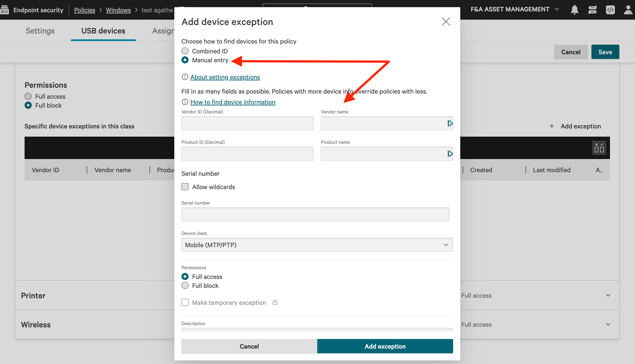This screenshot has height=364, width=635.
Task: Click the Product name field lookup icon
Action: (450, 153)
